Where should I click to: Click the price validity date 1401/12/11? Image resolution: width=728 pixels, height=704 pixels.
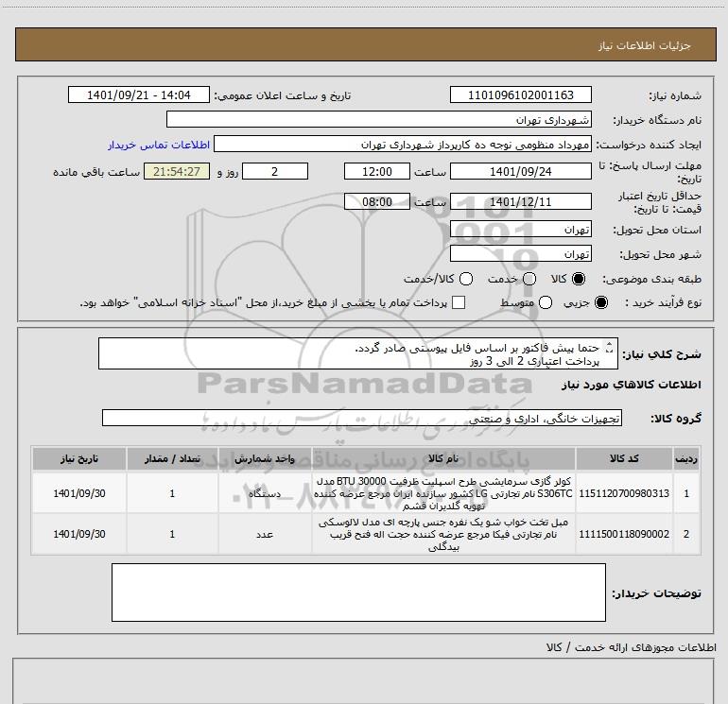520,201
